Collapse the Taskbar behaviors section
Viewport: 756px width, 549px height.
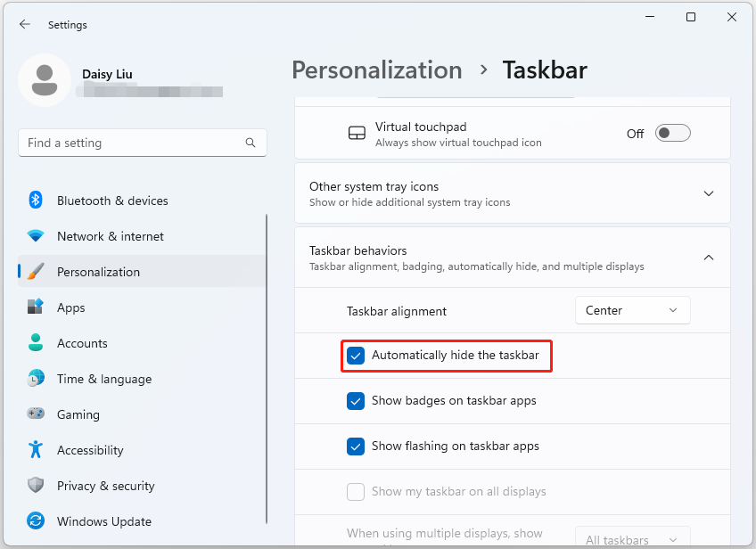coord(709,257)
